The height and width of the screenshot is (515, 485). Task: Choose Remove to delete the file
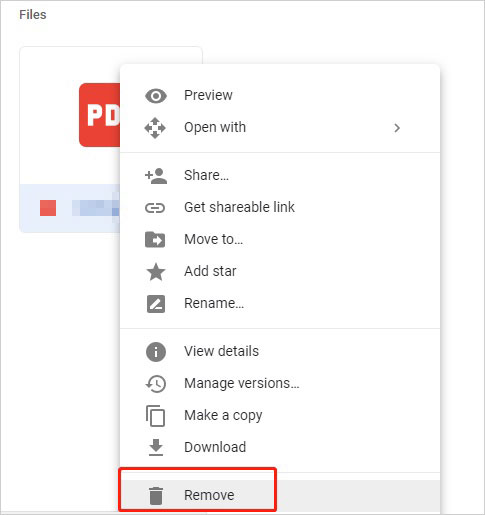280,495
